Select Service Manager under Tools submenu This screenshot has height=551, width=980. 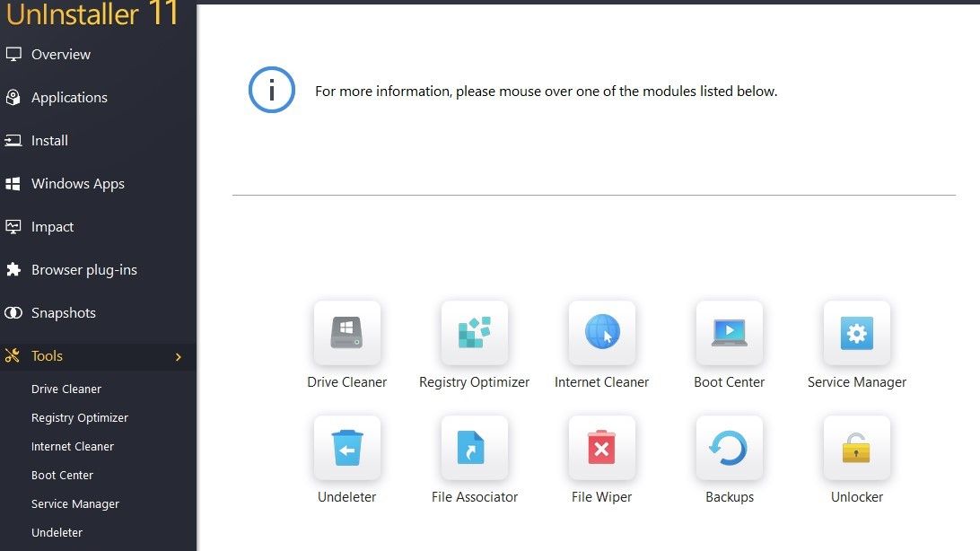(x=74, y=503)
